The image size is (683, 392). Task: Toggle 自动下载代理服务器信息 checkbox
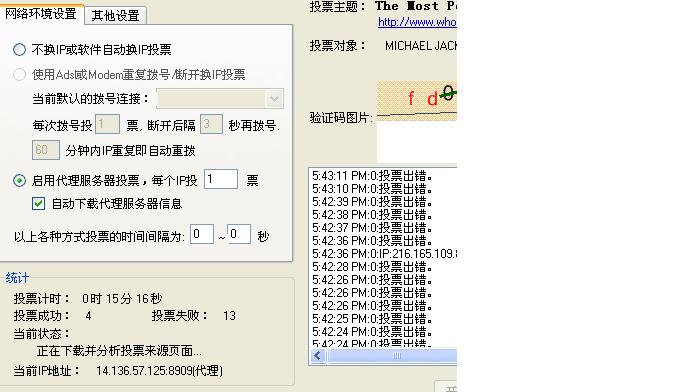click(x=38, y=203)
